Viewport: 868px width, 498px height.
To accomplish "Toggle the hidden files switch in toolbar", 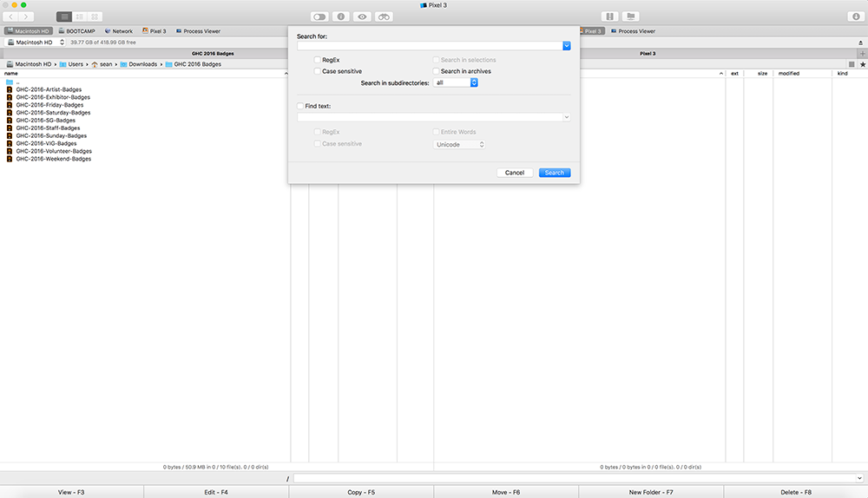I will coord(319,16).
